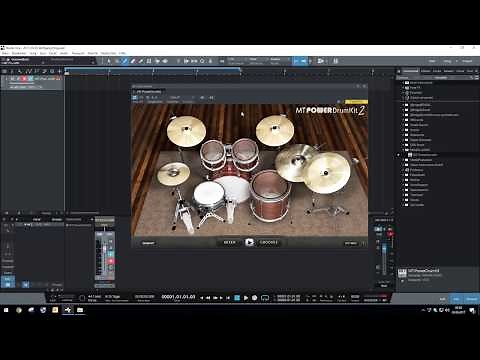
Task: Switch to the Loops browser tab
Action: [437, 71]
